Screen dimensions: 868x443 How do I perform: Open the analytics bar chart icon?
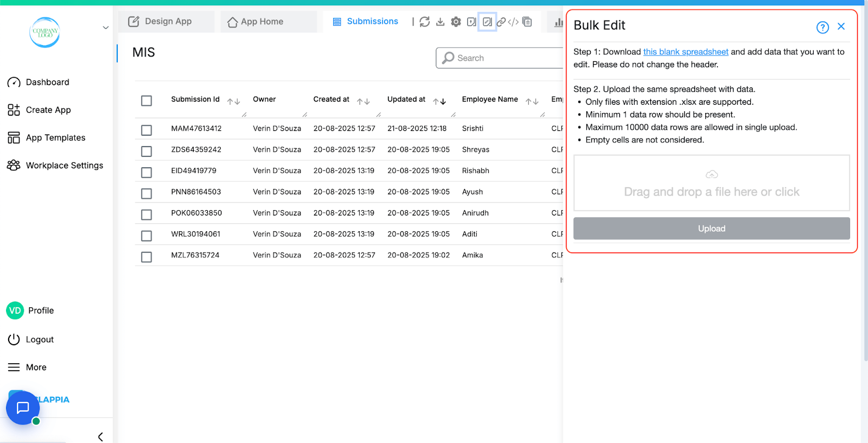click(x=558, y=22)
